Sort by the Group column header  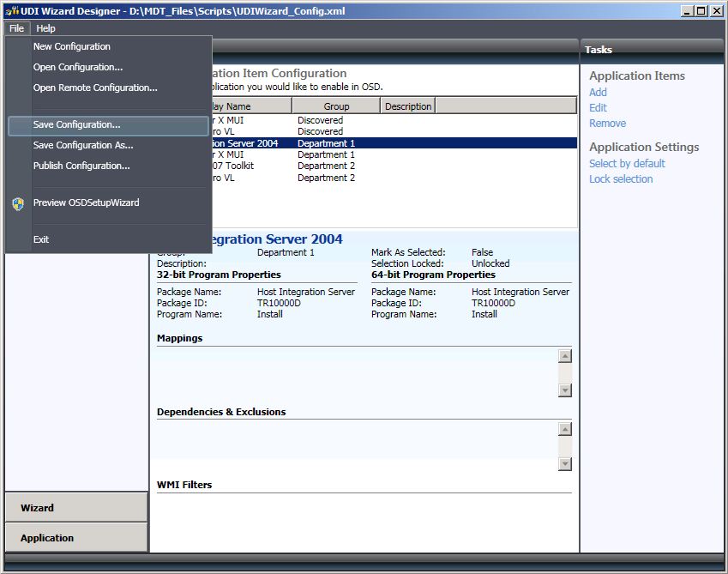point(336,106)
